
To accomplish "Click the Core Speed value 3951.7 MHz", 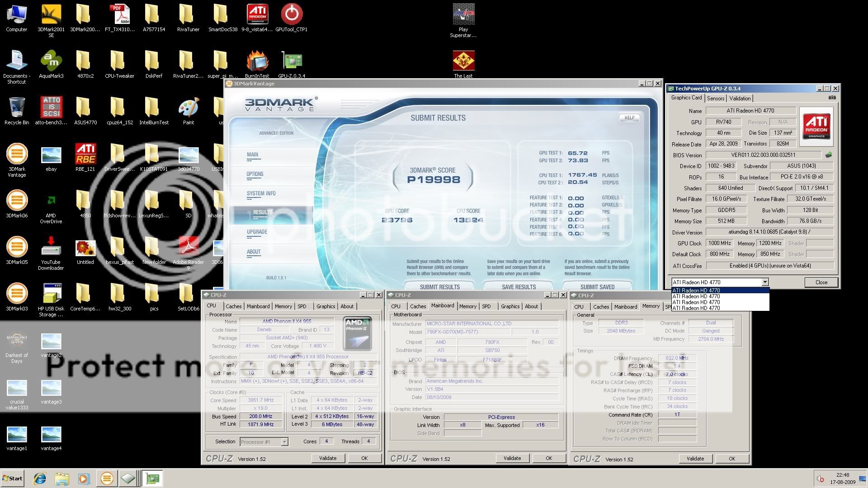I will pyautogui.click(x=261, y=400).
